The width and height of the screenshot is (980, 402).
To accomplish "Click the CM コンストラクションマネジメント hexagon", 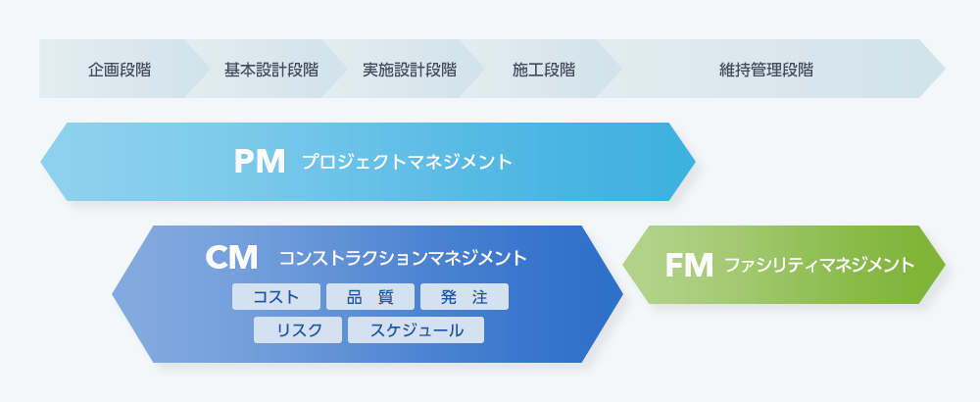I will (x=367, y=294).
